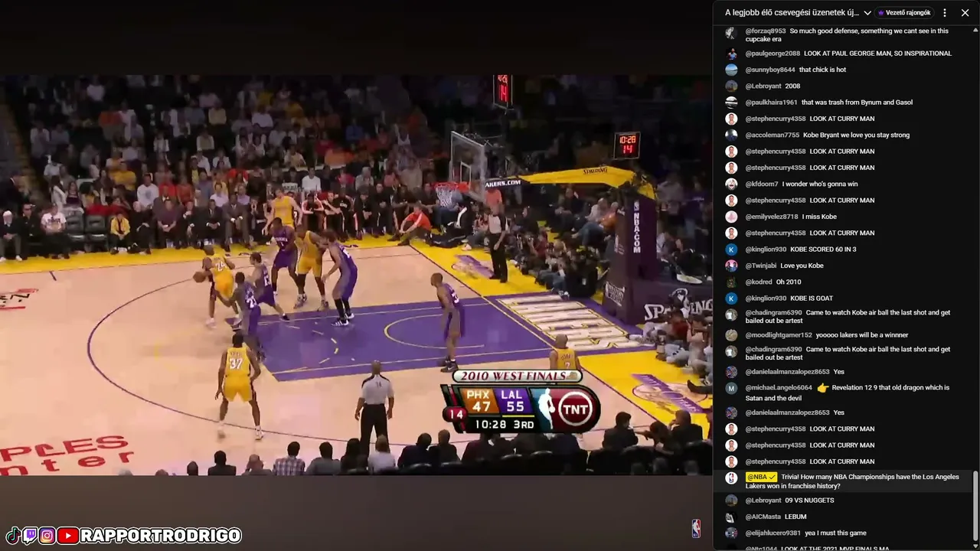This screenshot has width=980, height=551.
Task: Open the chat three-dot options menu
Action: coord(945,13)
